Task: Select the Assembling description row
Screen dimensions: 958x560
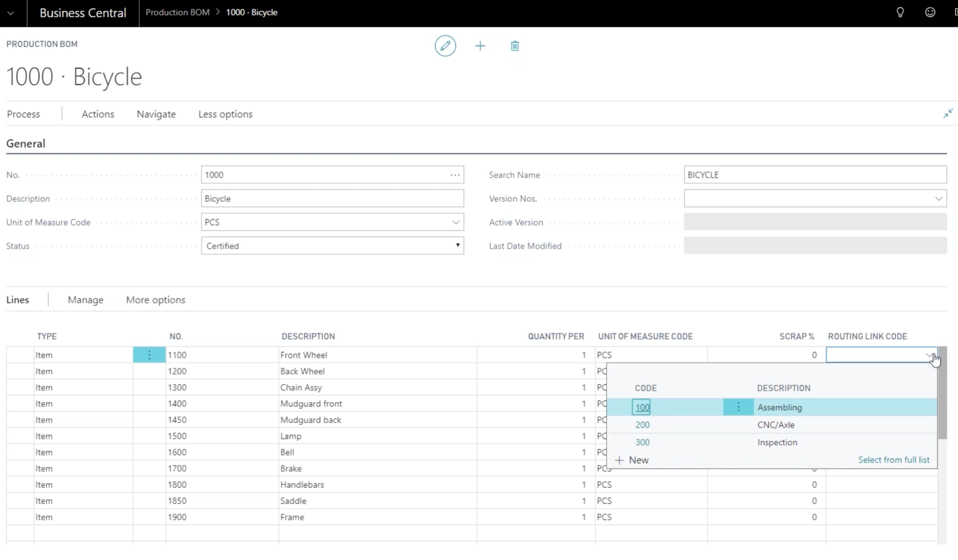Action: pos(780,407)
